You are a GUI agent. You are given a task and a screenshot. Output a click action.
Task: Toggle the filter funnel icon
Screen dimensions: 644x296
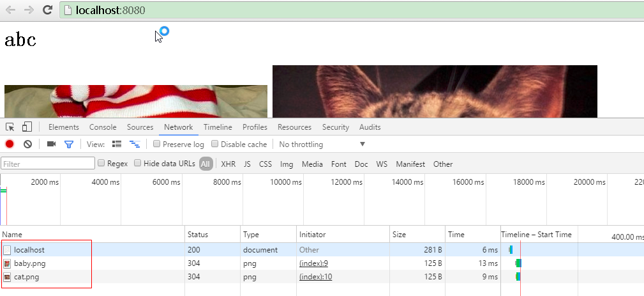(69, 144)
